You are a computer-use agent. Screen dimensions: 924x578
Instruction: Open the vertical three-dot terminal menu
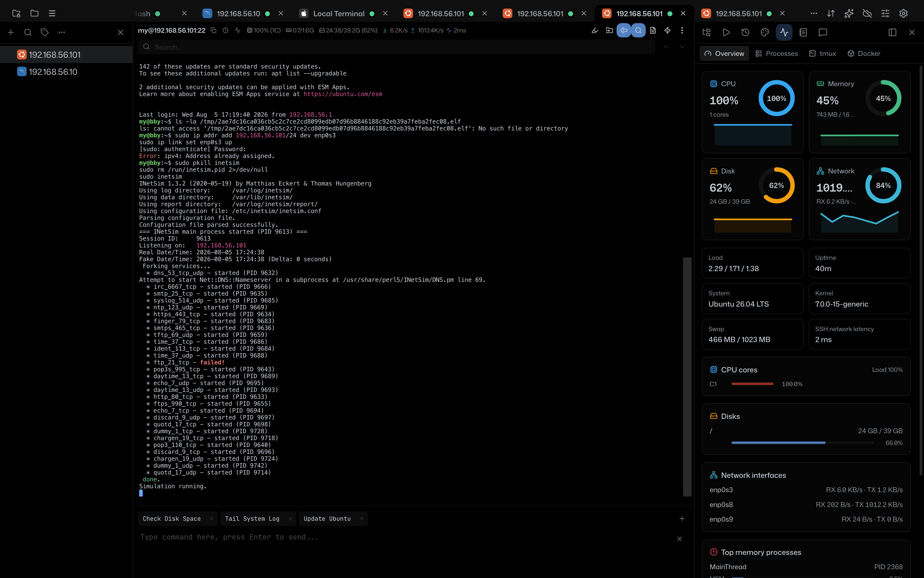(682, 30)
